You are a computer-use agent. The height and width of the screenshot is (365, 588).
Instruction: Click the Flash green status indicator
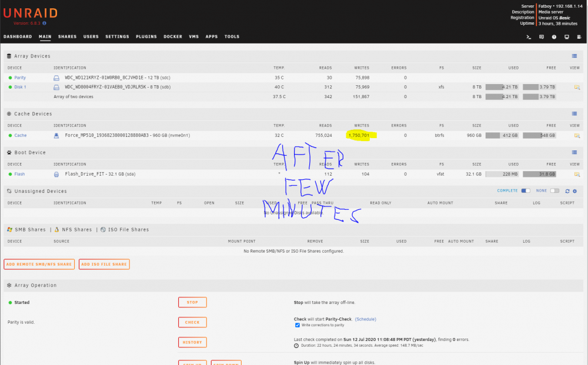coord(10,174)
